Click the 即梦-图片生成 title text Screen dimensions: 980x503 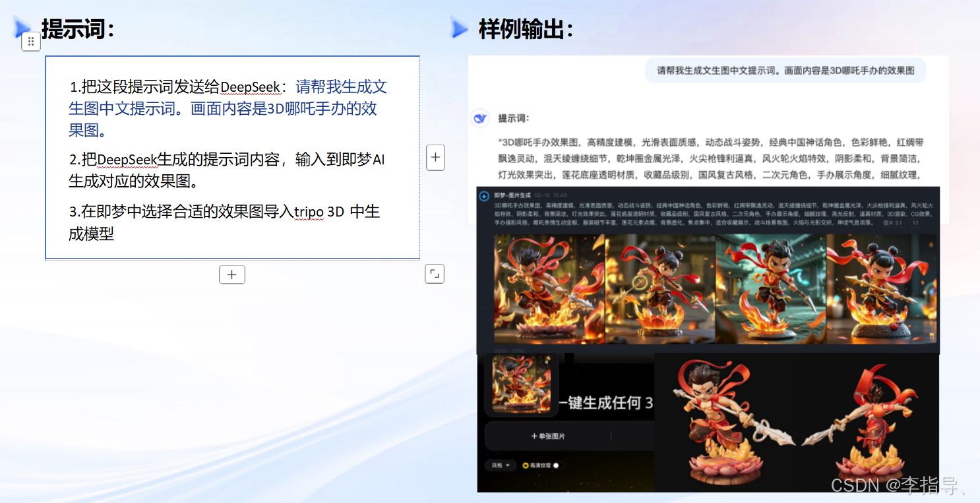pos(512,196)
